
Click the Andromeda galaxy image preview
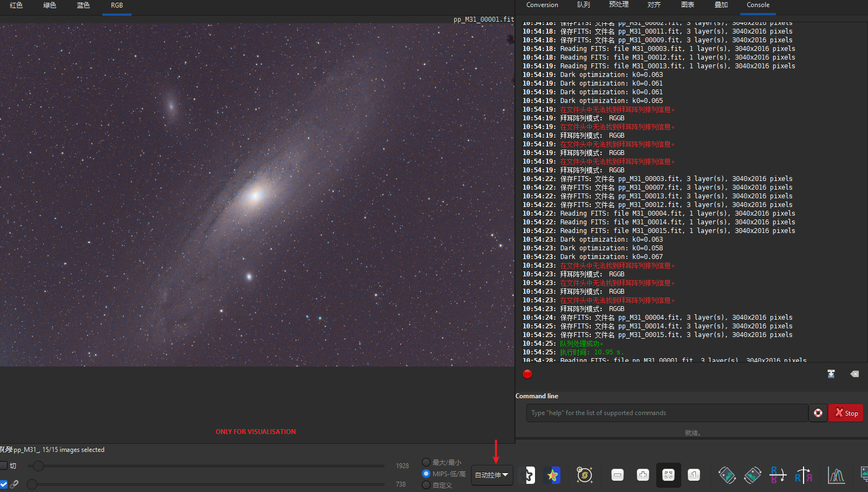tap(257, 195)
